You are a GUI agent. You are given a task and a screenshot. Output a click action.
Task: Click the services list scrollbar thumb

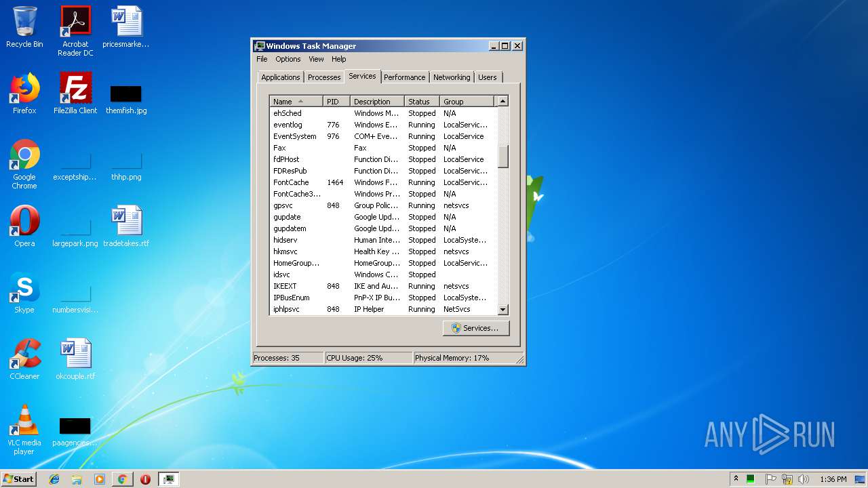(x=502, y=156)
